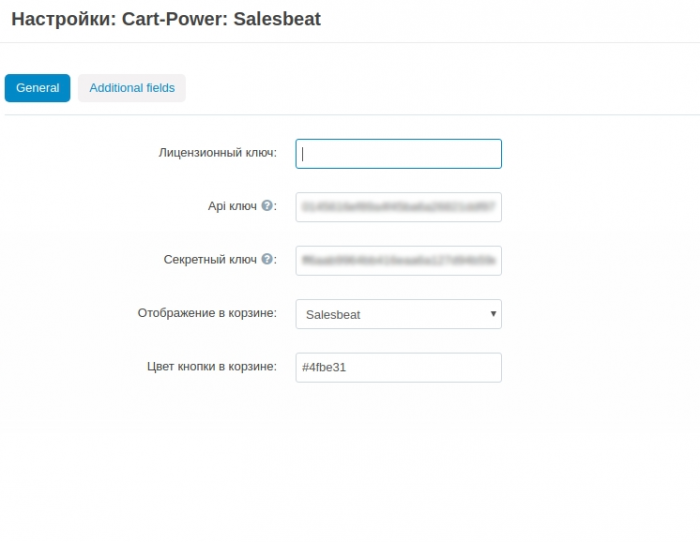
Task: Click Cart-Power in the page title
Action: click(x=175, y=19)
